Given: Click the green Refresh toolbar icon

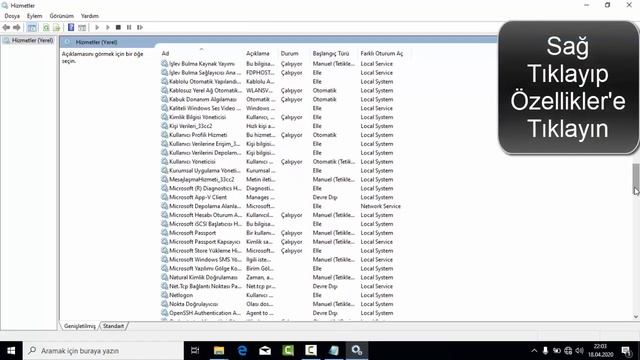Looking at the screenshot, I should coord(46,27).
